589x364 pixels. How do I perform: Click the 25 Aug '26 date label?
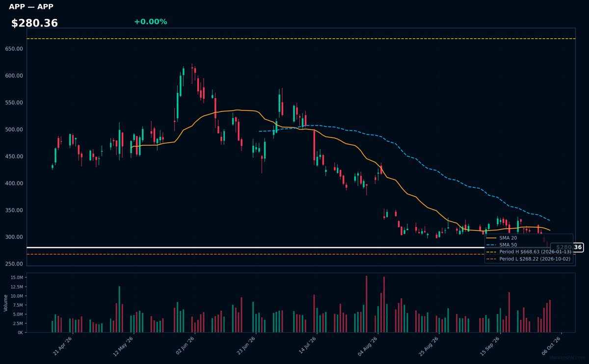tap(428, 345)
